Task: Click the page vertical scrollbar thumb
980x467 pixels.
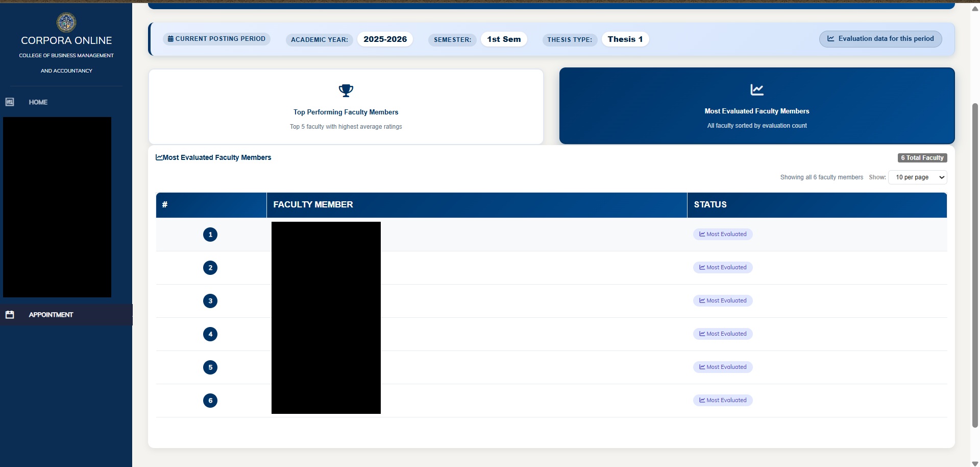Action: 975,266
